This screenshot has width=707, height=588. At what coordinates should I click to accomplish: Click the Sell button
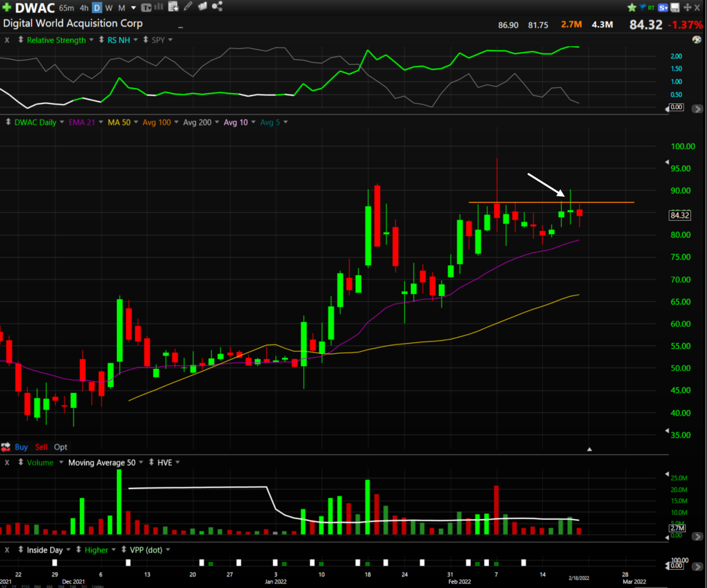pos(41,447)
